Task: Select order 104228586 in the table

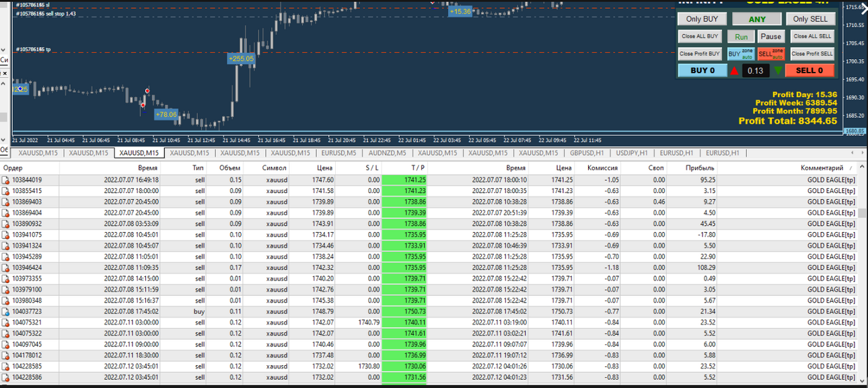Action: 429,377
